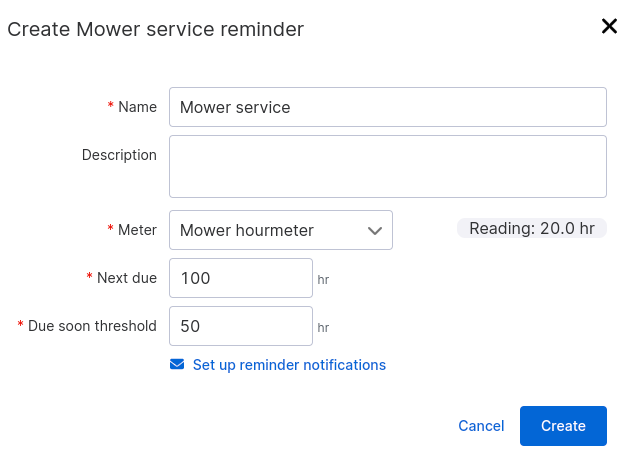This screenshot has width=626, height=454.
Task: Click into the Description text area
Action: click(x=388, y=167)
